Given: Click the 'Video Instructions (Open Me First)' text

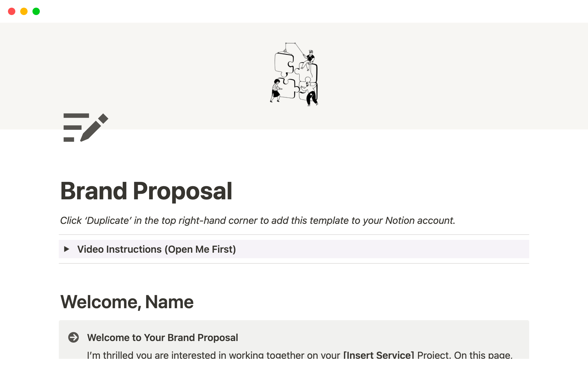Looking at the screenshot, I should [156, 249].
